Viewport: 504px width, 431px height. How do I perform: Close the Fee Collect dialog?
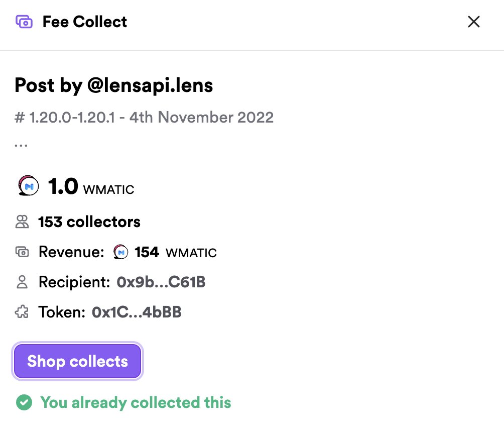[474, 22]
